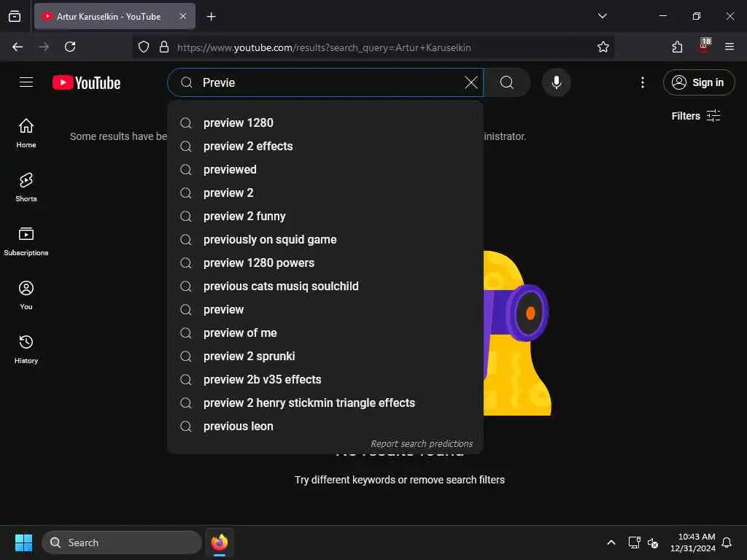Select suggestion 'preview 2 sprunki'
The height and width of the screenshot is (560, 747).
click(x=325, y=356)
